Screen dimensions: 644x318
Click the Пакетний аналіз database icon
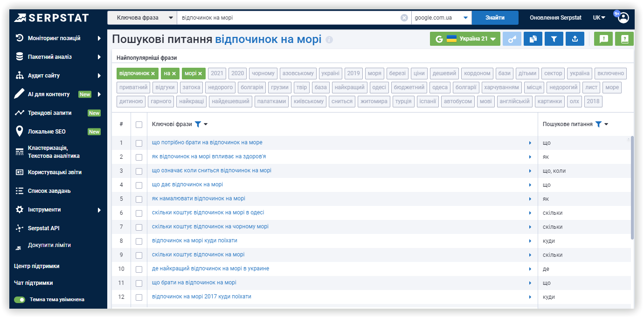point(20,57)
